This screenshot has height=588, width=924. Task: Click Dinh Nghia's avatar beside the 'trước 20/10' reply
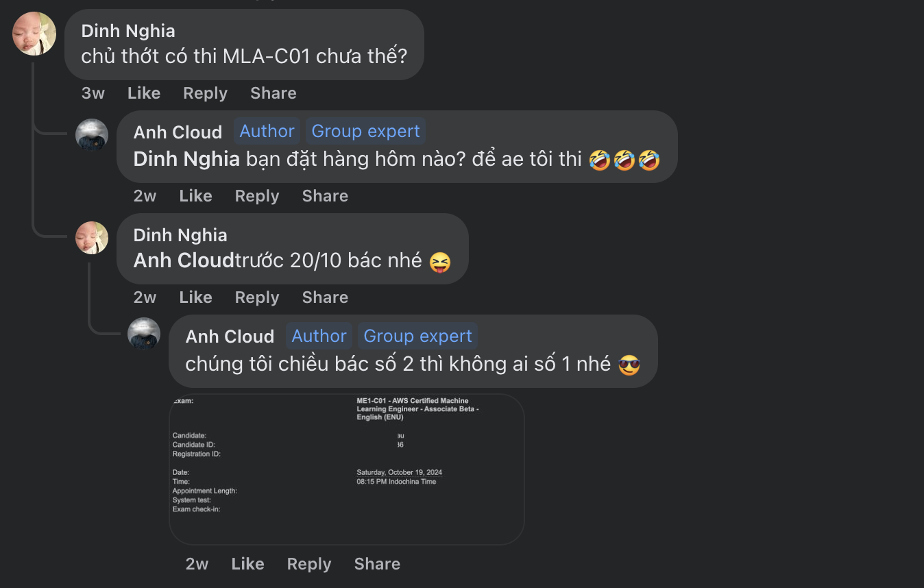coord(92,238)
